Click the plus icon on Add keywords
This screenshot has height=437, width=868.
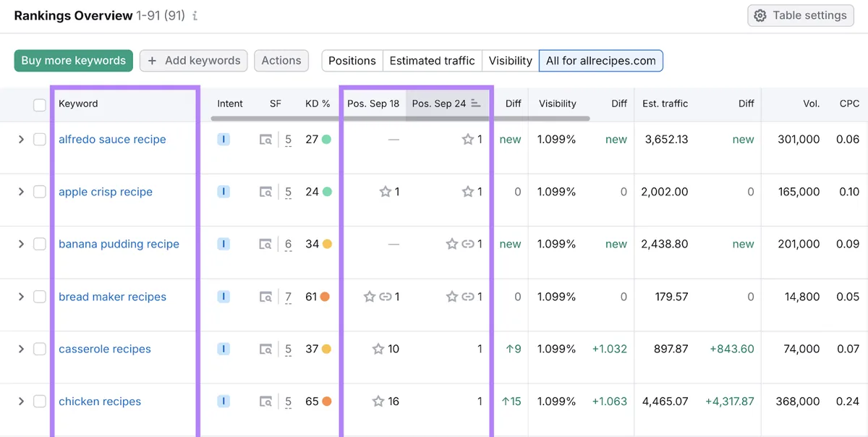coord(152,61)
